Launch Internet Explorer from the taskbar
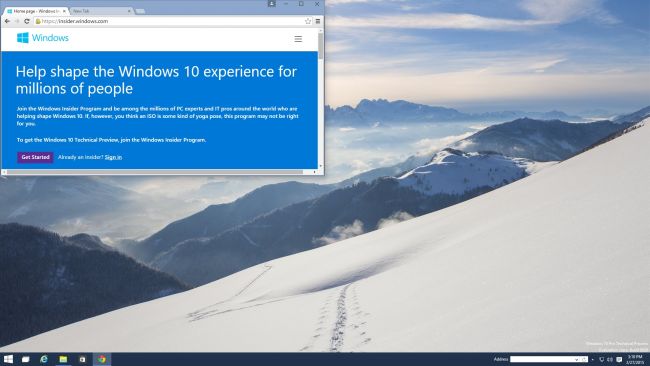 coord(44,359)
